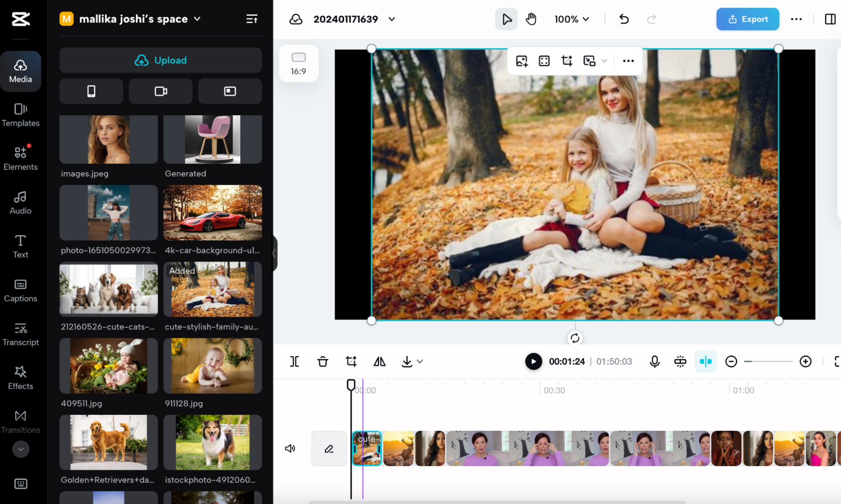
Task: Open project name 202401171639 dropdown
Action: (x=392, y=19)
